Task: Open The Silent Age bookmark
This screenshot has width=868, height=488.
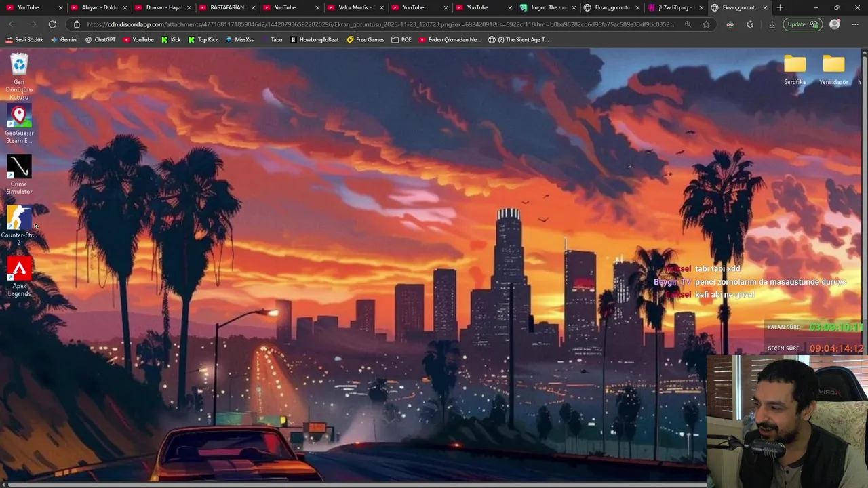Action: [518, 39]
